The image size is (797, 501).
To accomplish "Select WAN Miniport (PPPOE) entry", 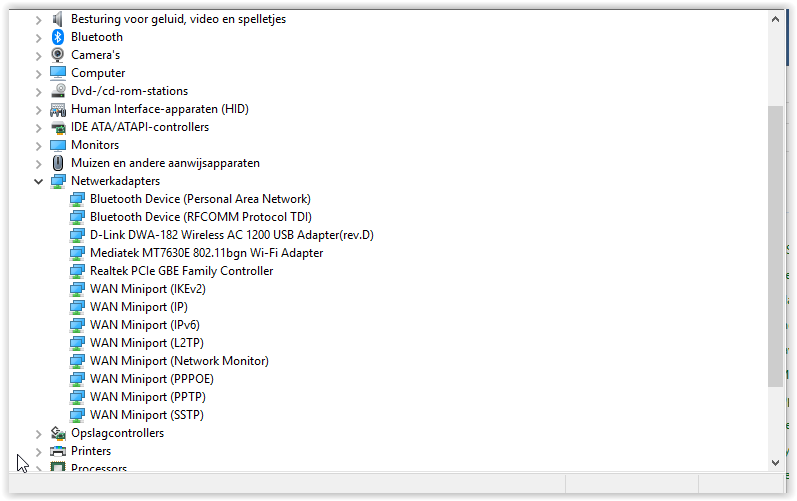I will coord(151,379).
